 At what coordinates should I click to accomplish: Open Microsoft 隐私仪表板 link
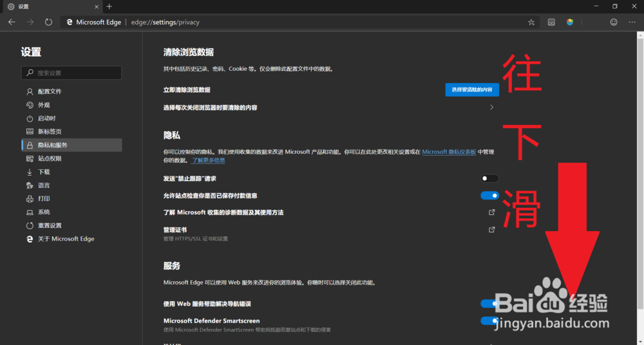pyautogui.click(x=449, y=151)
